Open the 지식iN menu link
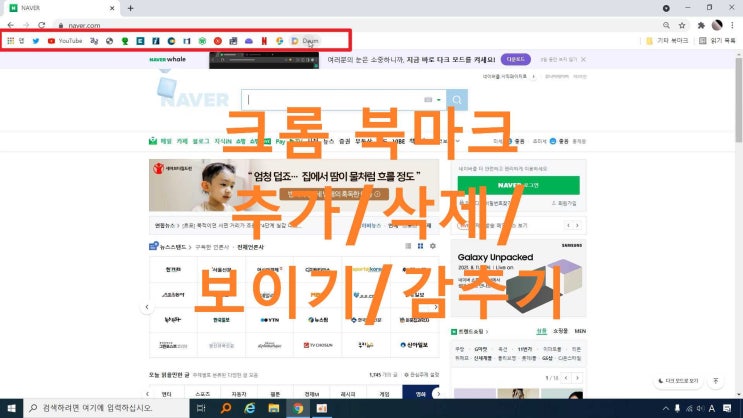This screenshot has height=418, width=743. pyautogui.click(x=223, y=141)
